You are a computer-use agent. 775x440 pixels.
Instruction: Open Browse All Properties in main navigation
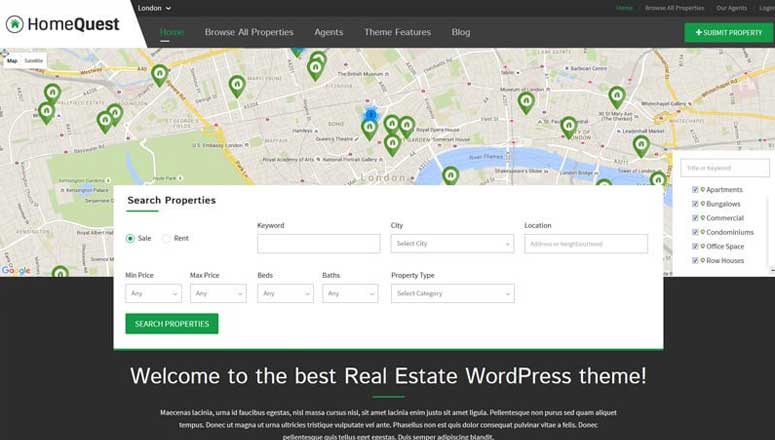coord(249,32)
